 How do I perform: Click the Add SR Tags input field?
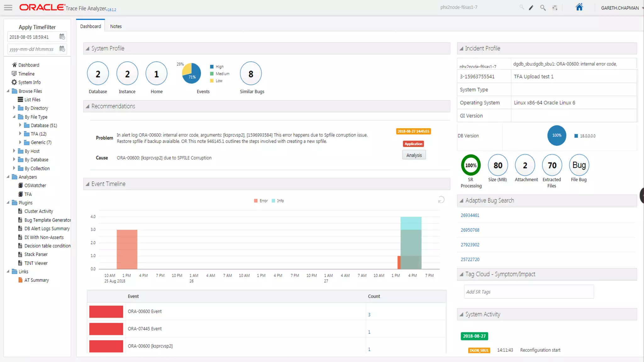[529, 292]
